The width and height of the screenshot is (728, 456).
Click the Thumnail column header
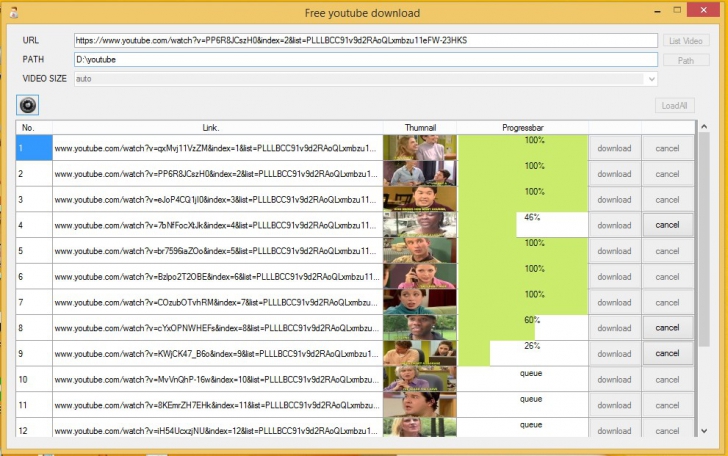(420, 128)
